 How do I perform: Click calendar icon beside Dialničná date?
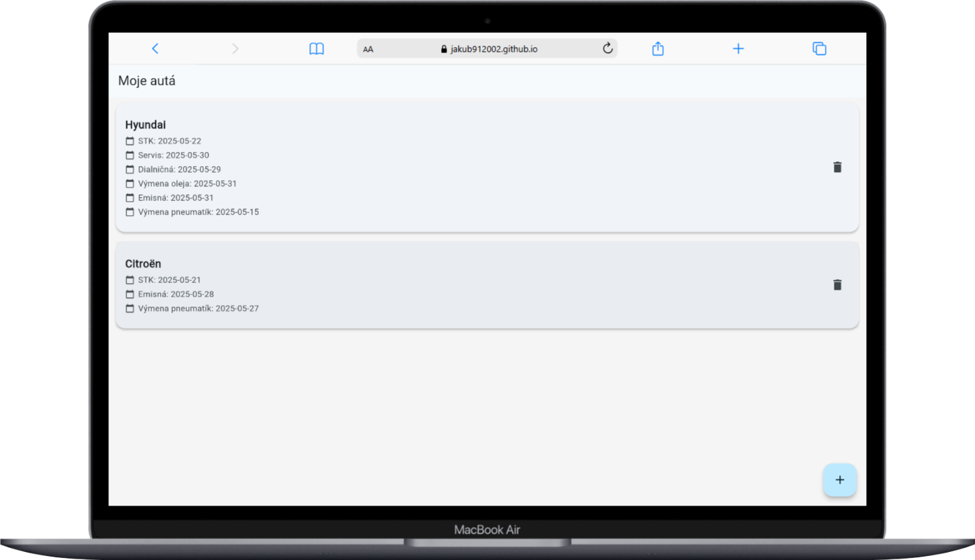tap(130, 169)
